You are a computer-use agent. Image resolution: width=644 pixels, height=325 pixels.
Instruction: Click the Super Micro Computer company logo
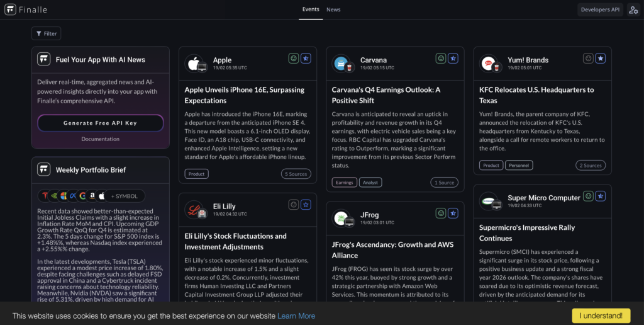pos(488,201)
